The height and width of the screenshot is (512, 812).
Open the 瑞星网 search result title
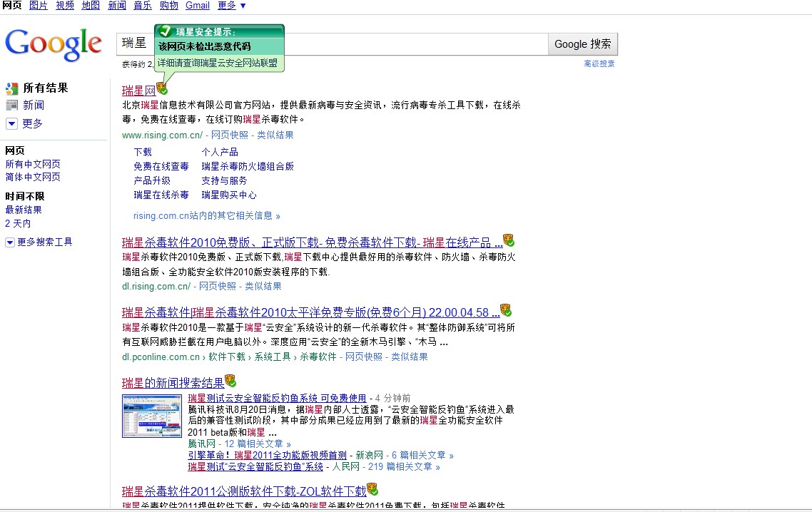(x=139, y=91)
